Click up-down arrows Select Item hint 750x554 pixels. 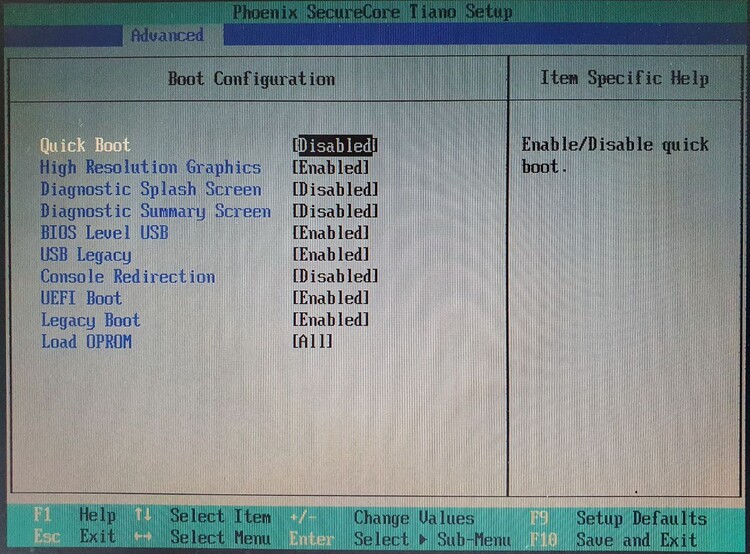click(x=202, y=516)
